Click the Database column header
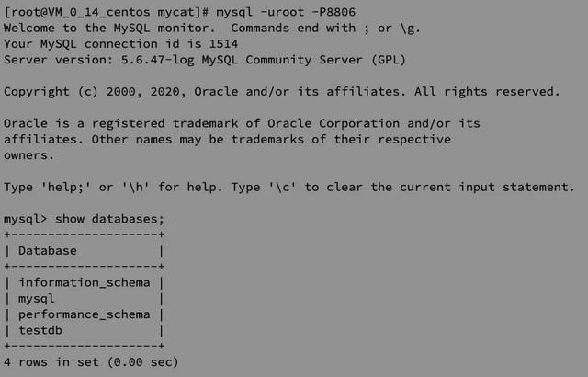Image resolution: width=588 pixels, height=377 pixels. (x=47, y=251)
